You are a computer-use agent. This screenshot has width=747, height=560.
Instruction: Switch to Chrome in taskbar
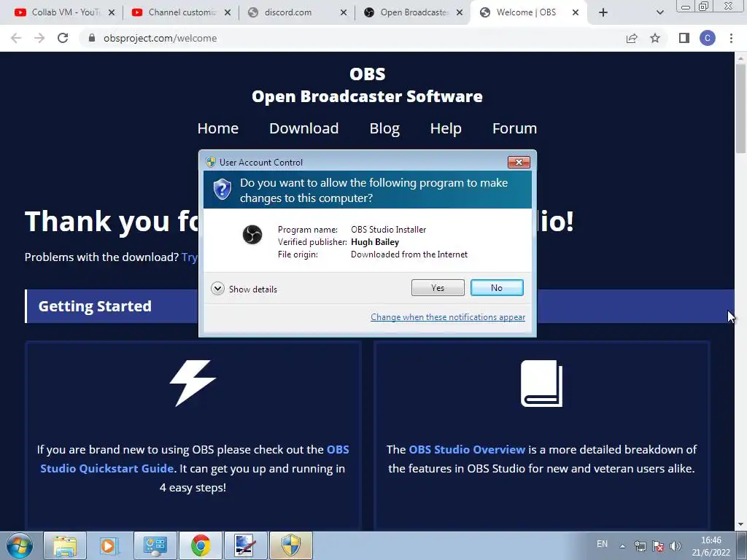coord(201,545)
